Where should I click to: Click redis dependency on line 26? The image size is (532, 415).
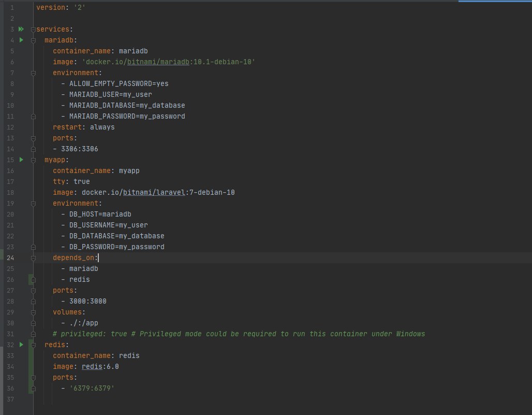pyautogui.click(x=79, y=279)
